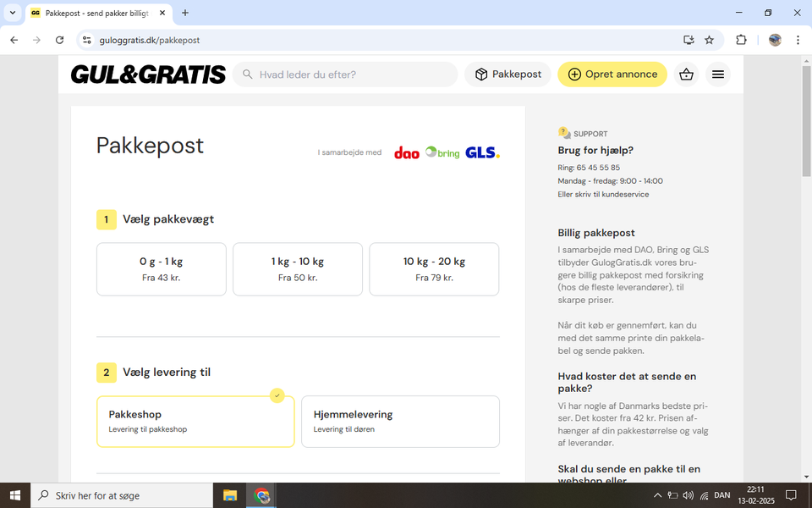Click the GLS carrier logo

[482, 152]
